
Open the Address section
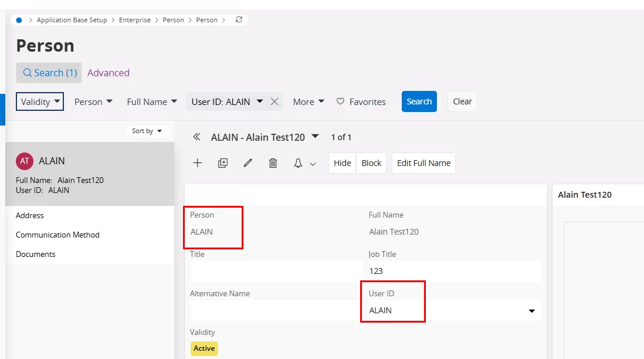click(x=29, y=215)
